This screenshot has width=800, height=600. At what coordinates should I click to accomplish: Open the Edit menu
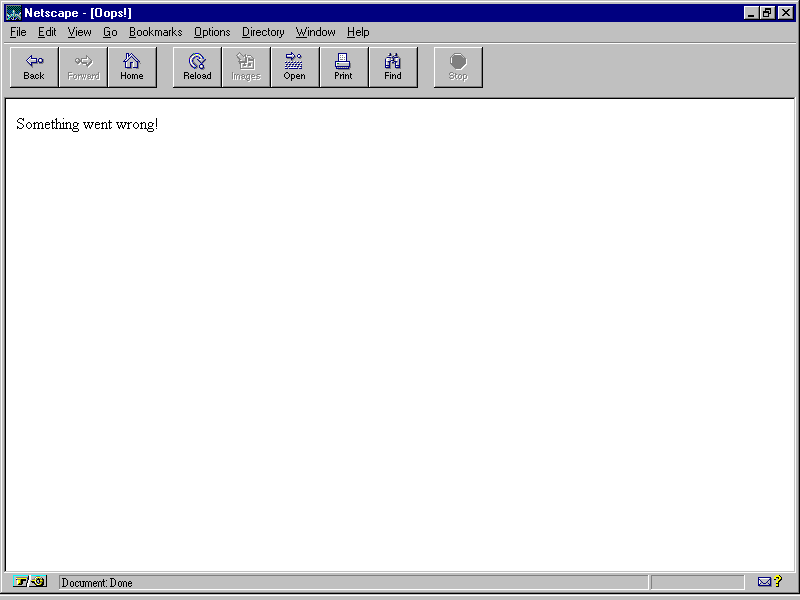[x=47, y=32]
